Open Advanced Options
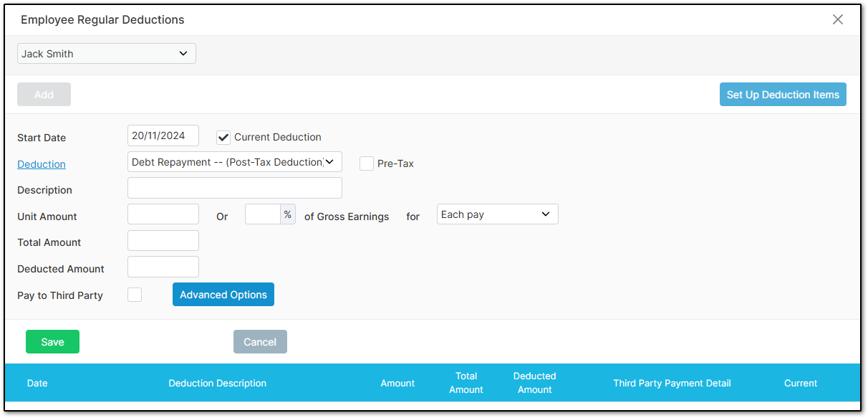The width and height of the screenshot is (868, 418). pos(223,295)
